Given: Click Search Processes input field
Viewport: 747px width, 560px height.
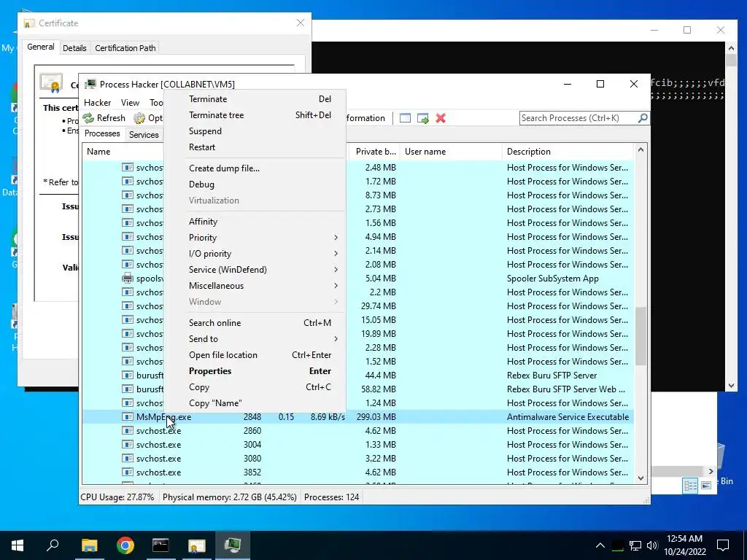Looking at the screenshot, I should [578, 117].
